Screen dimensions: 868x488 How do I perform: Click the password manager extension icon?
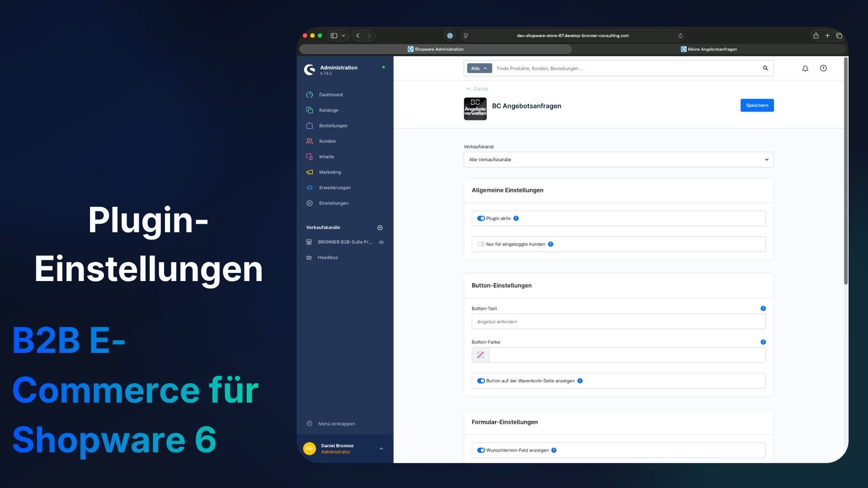click(x=450, y=36)
